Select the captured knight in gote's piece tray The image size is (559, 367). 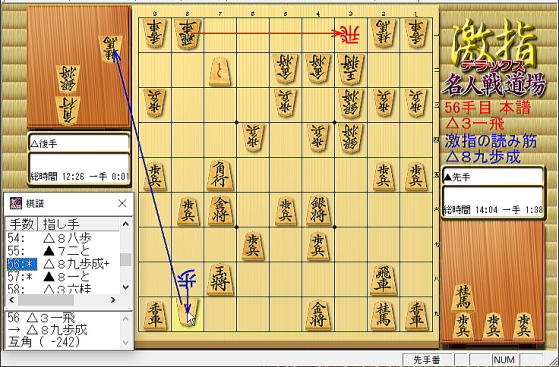[x=110, y=49]
